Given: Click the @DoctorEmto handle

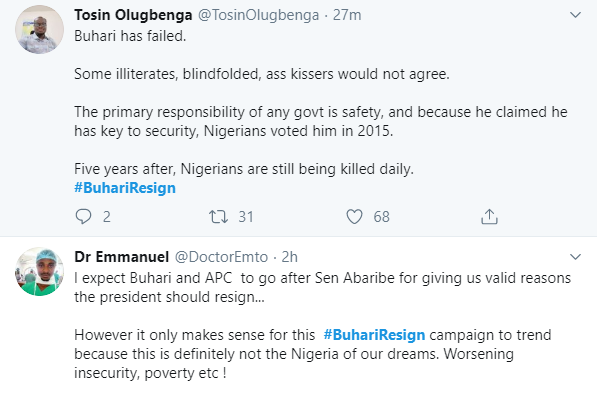Looking at the screenshot, I should point(221,257).
